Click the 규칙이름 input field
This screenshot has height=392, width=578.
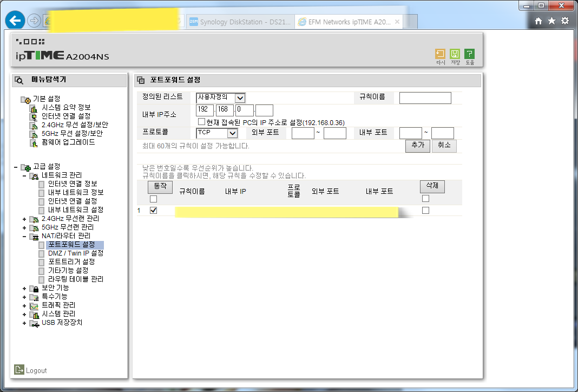pos(425,98)
